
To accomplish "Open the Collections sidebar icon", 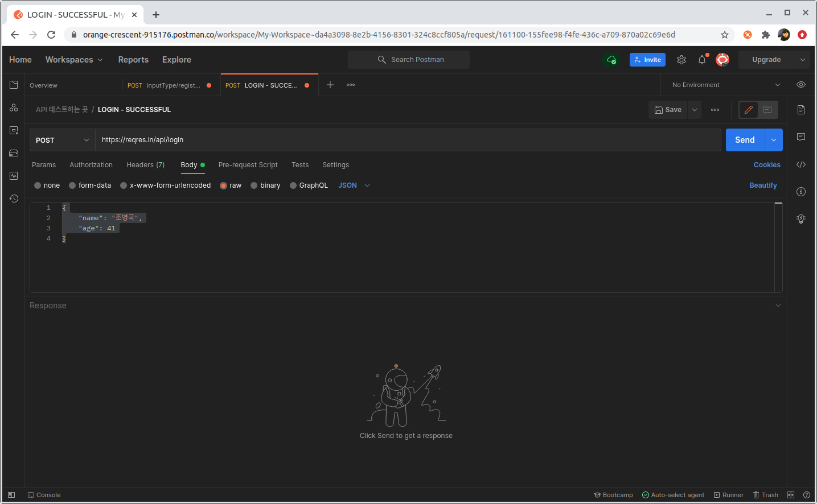I will point(14,85).
